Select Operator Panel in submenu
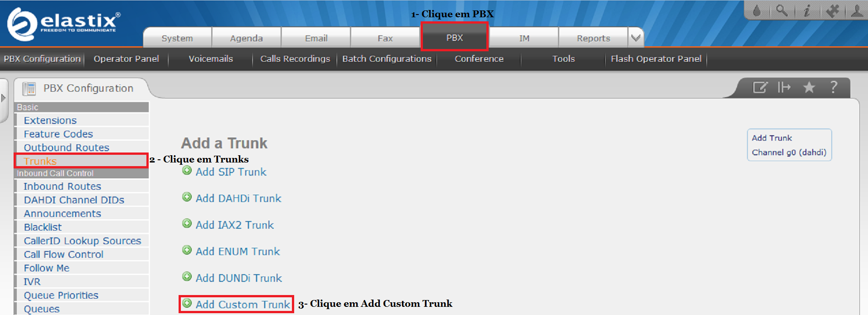The width and height of the screenshot is (868, 315). (x=126, y=59)
